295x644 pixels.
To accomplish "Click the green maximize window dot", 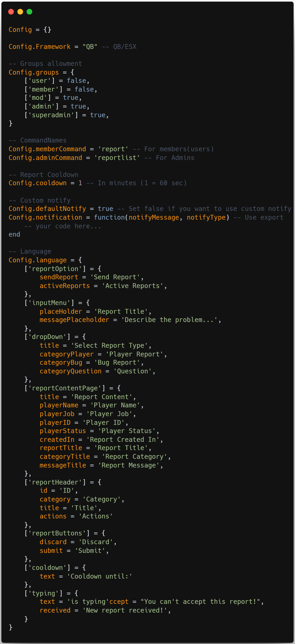I will tap(30, 12).
